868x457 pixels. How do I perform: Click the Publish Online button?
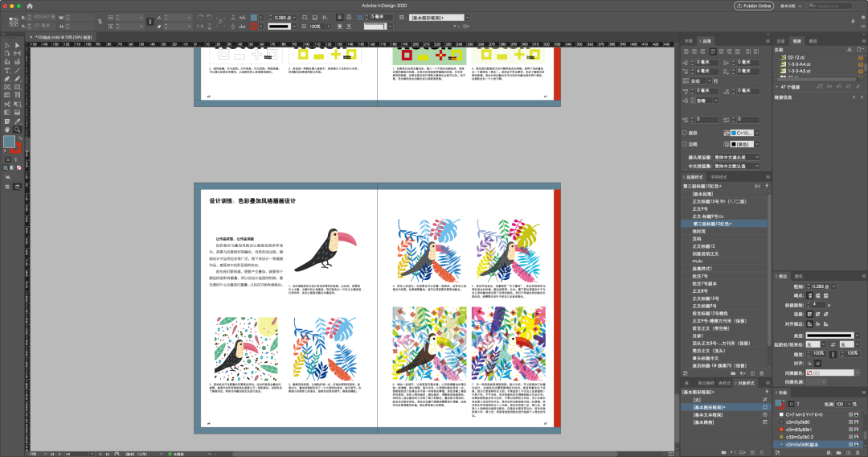753,6
